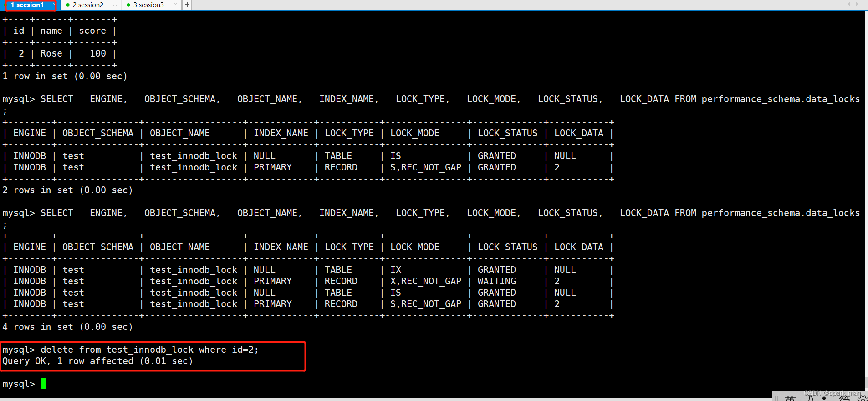868x401 pixels.
Task: Open a new session tab with plus button
Action: pos(187,5)
